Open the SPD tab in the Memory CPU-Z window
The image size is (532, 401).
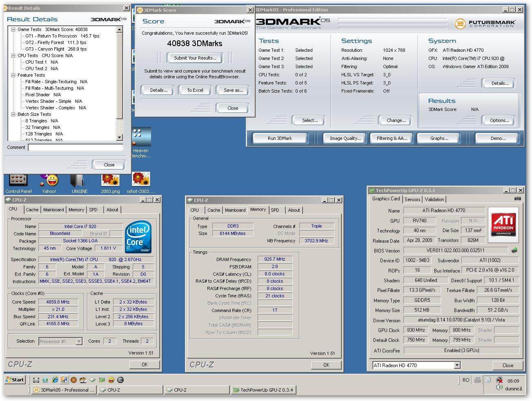point(275,210)
